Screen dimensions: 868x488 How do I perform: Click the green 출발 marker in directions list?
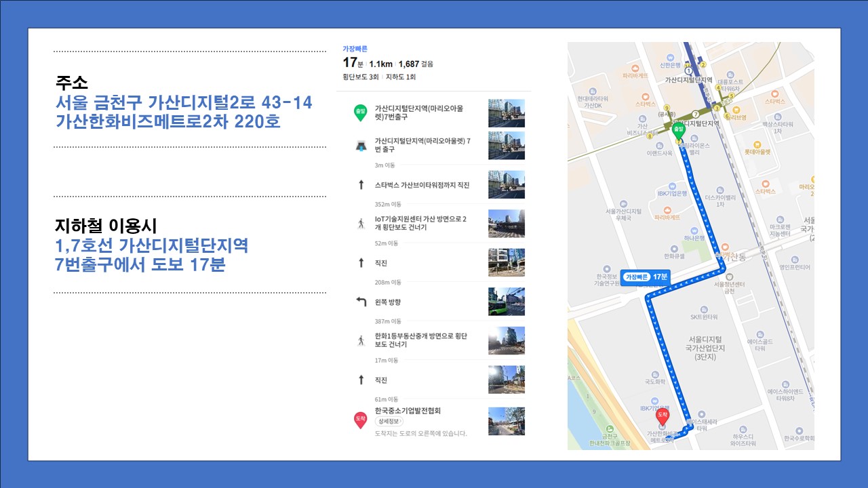[360, 113]
